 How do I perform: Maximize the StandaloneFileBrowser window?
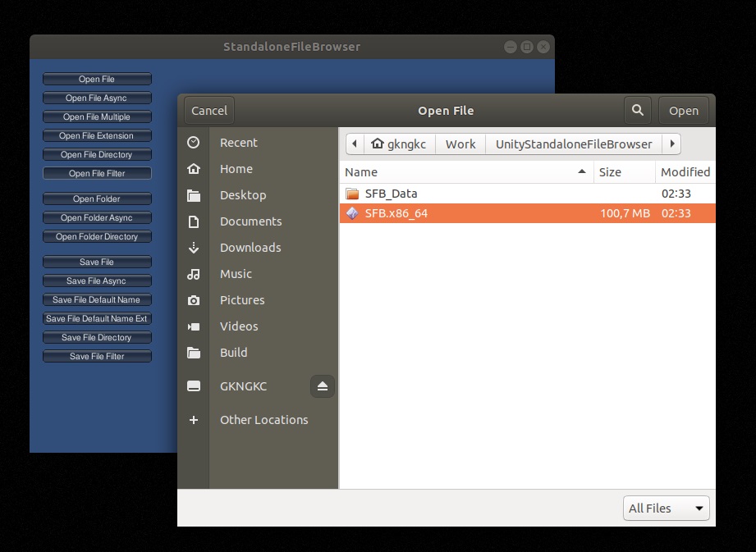pos(527,47)
